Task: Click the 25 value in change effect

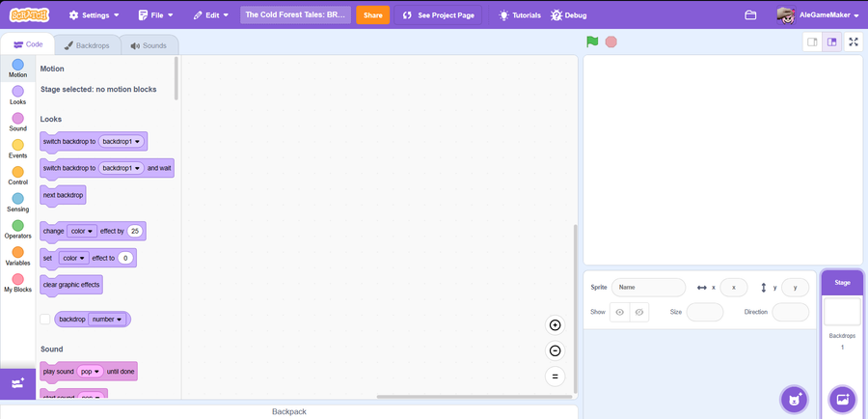Action: tap(134, 231)
